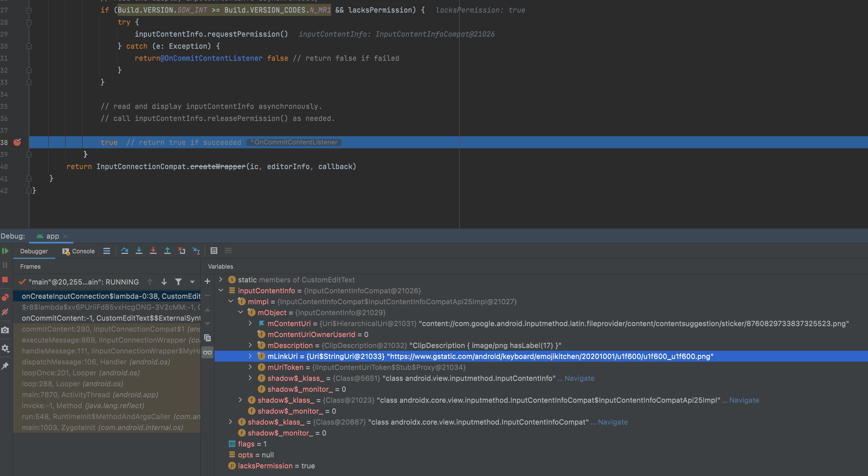Select the Step Out icon

(167, 251)
